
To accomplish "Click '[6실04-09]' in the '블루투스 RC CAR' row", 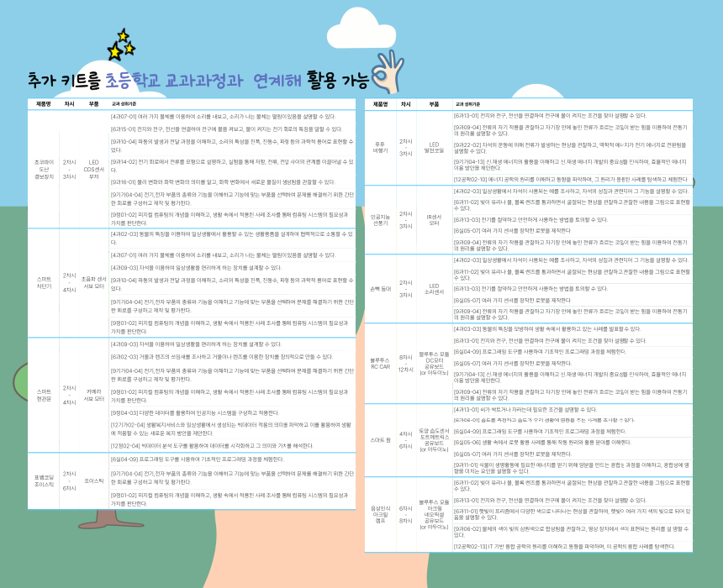I will (x=540, y=352).
